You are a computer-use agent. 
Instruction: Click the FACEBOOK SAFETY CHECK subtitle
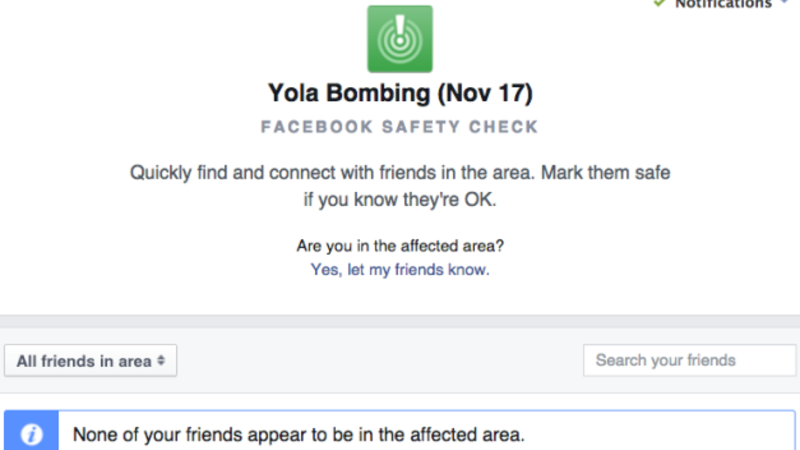[400, 127]
